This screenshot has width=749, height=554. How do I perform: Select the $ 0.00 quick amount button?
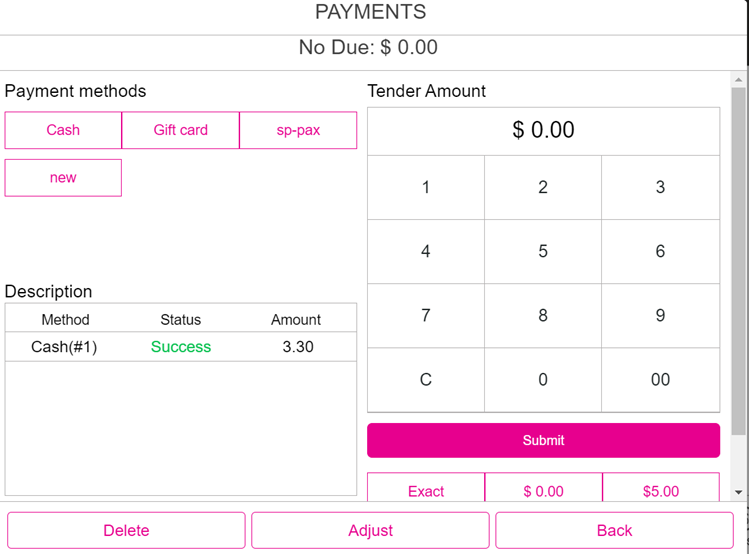tap(543, 490)
